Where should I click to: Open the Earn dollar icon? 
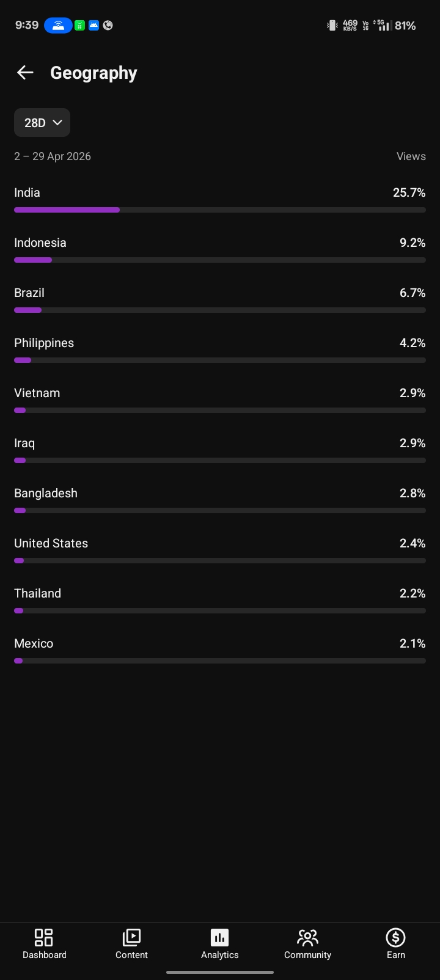click(396, 937)
